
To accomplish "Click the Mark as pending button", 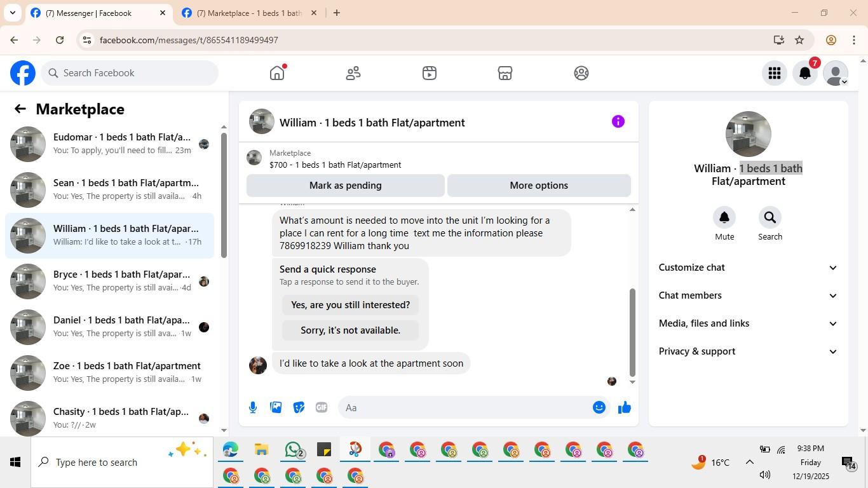I will tap(346, 186).
